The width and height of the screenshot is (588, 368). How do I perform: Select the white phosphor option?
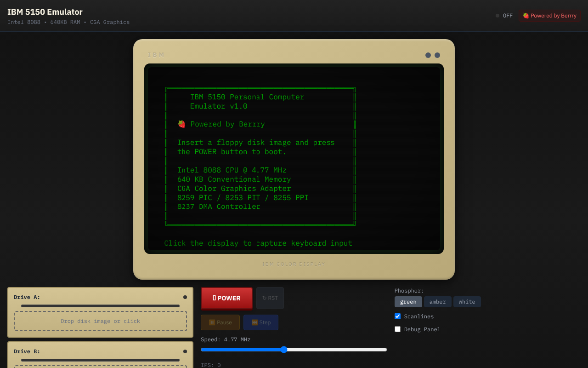(467, 302)
